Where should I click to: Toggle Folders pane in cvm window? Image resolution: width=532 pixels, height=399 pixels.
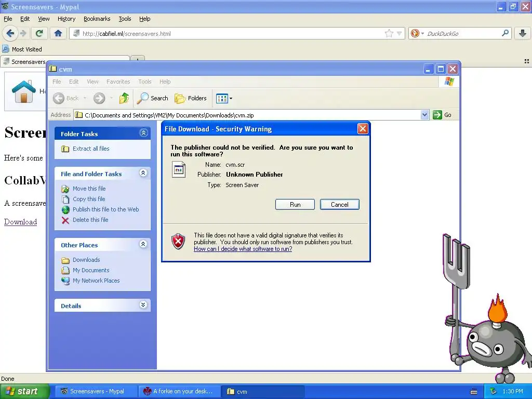(191, 98)
